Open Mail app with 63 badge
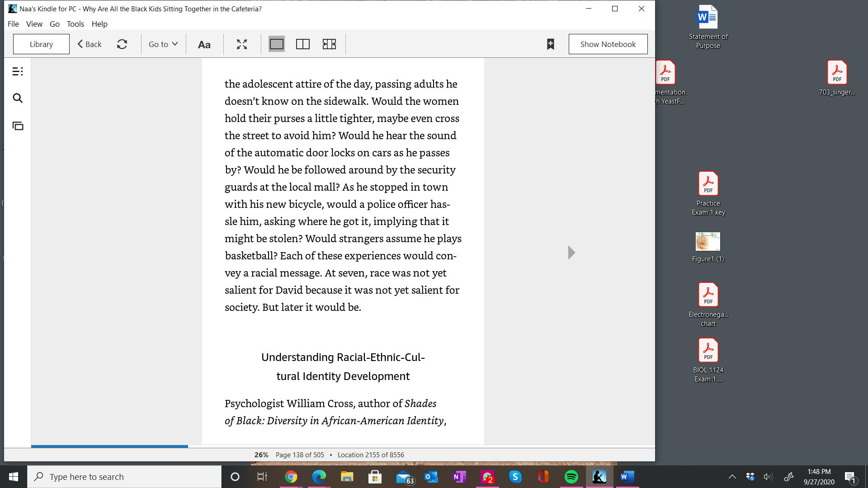The width and height of the screenshot is (868, 488). pos(405,478)
